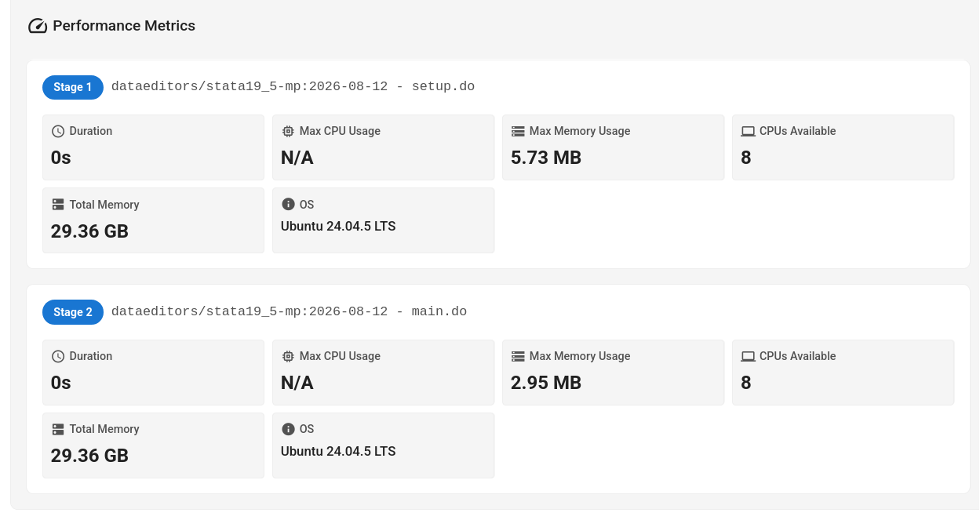This screenshot has height=520, width=980.
Task: Click the info icon next to Stage 1 OS
Action: pyautogui.click(x=288, y=205)
